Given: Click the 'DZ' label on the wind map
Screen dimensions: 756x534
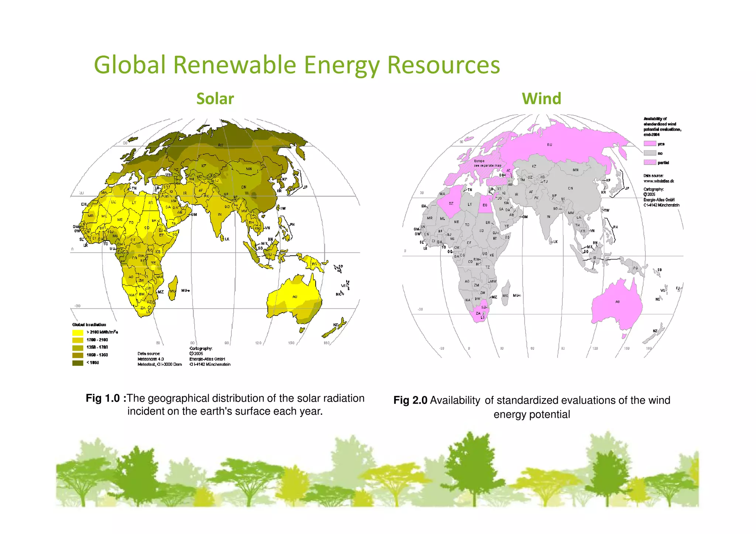Looking at the screenshot, I should point(451,203).
